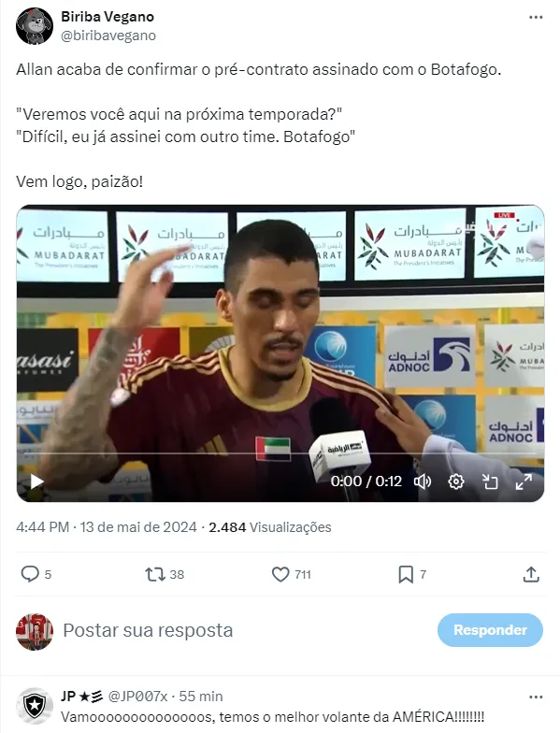The width and height of the screenshot is (560, 733).
Task: Like the tweet with heart icon
Action: click(280, 574)
